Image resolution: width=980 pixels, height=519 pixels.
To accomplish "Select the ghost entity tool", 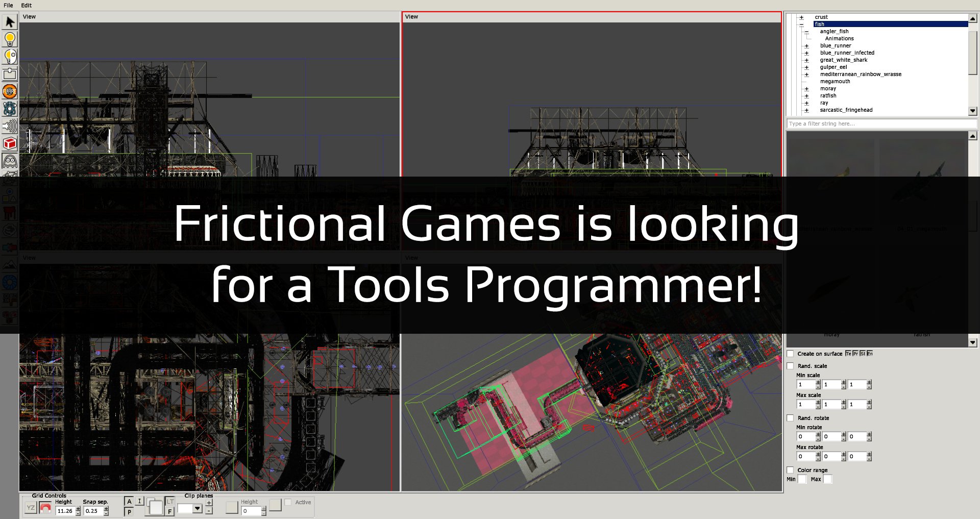I will coord(10,161).
